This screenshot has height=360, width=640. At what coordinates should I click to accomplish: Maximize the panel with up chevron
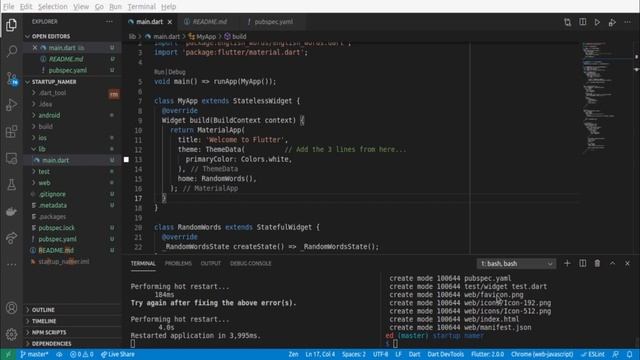coord(612,264)
